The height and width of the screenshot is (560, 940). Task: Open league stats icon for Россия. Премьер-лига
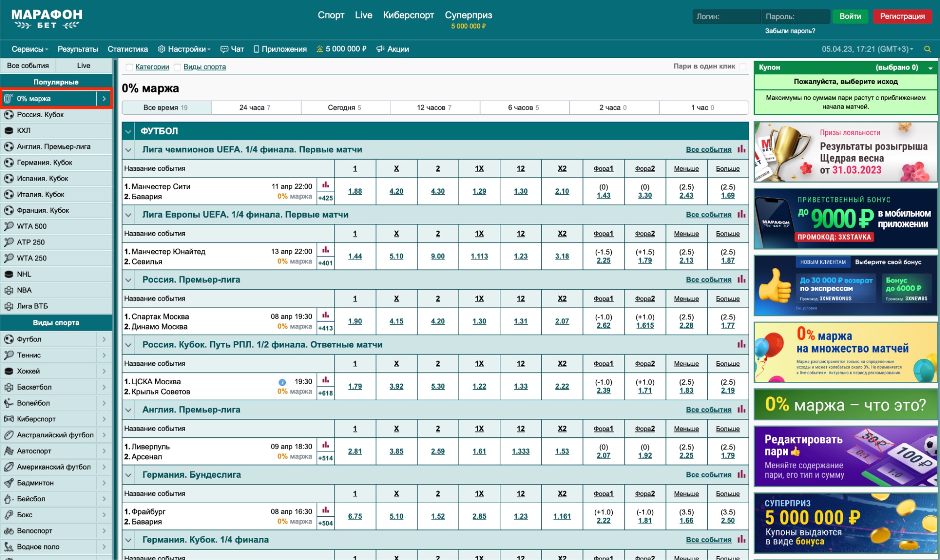click(x=742, y=279)
